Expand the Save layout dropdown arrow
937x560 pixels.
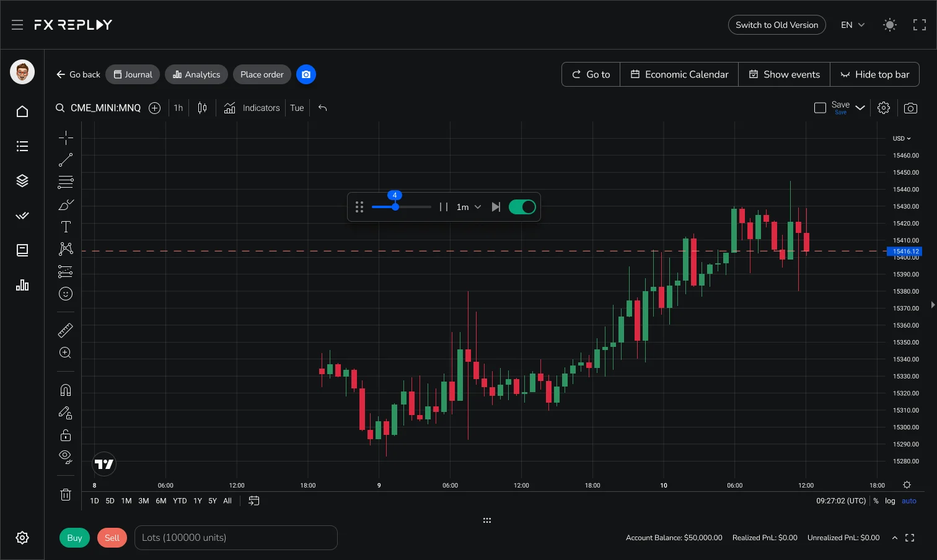pyautogui.click(x=860, y=108)
